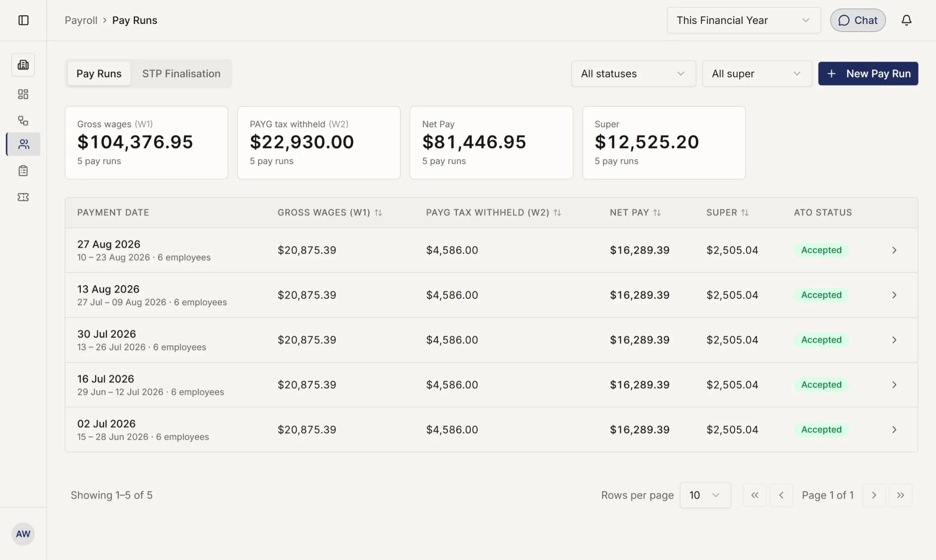Click Net Pay summary card
Image resolution: width=936 pixels, height=560 pixels.
(492, 143)
